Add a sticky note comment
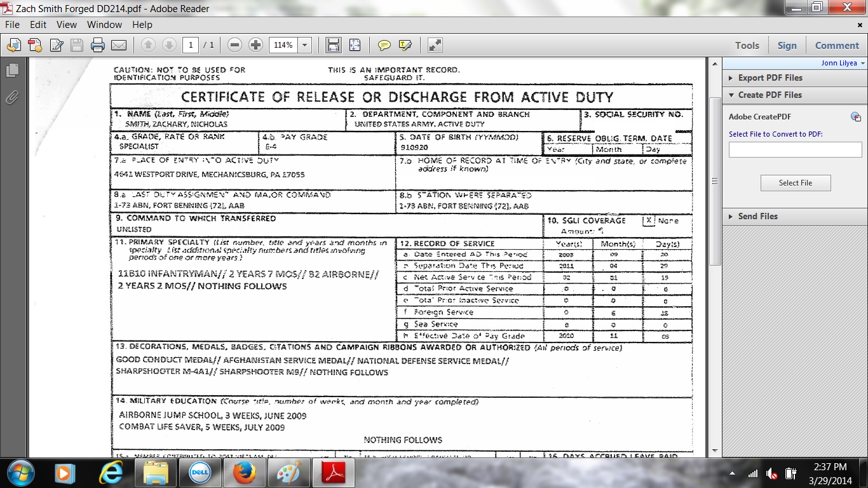Image resolution: width=868 pixels, height=488 pixels. [384, 45]
